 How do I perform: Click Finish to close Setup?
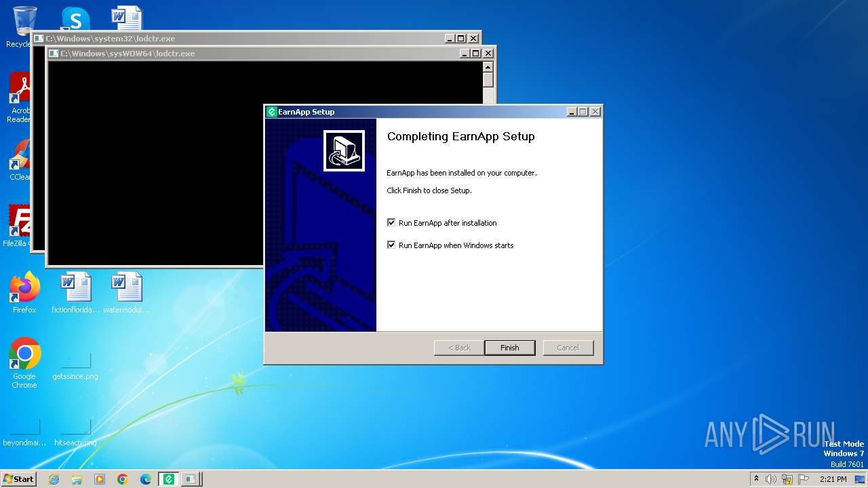pyautogui.click(x=509, y=348)
